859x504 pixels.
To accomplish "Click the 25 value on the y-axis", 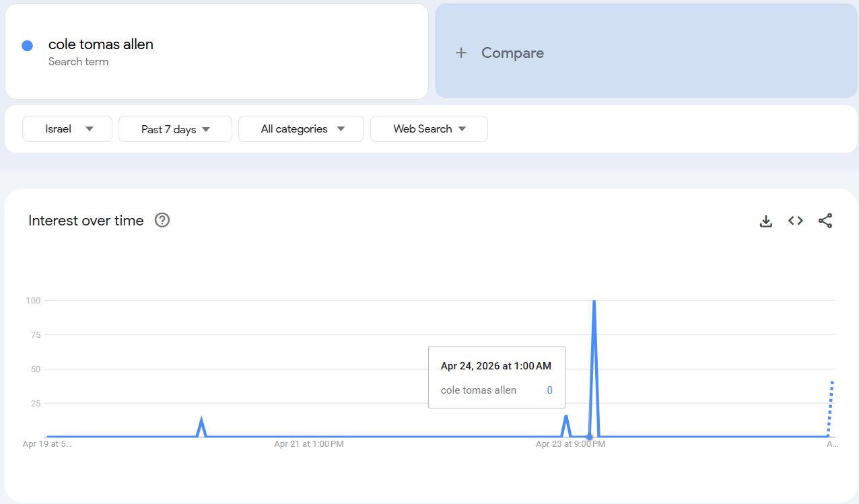I will click(35, 403).
